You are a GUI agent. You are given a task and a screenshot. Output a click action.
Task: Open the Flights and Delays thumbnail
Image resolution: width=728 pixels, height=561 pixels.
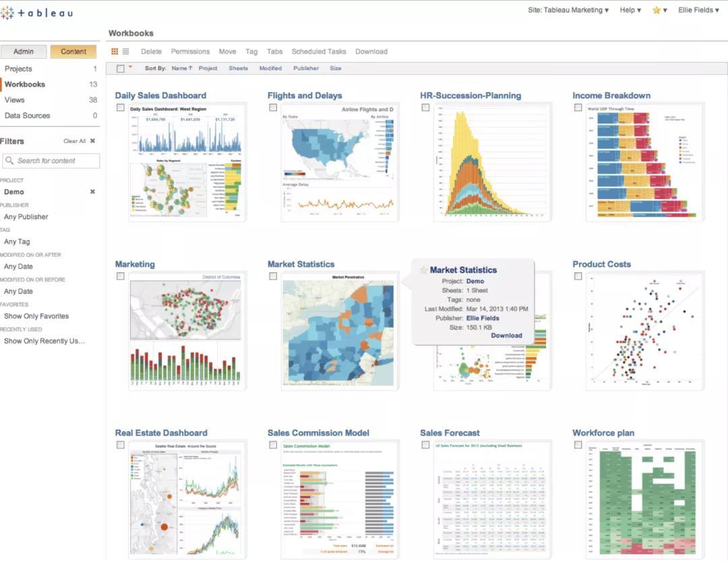point(339,163)
